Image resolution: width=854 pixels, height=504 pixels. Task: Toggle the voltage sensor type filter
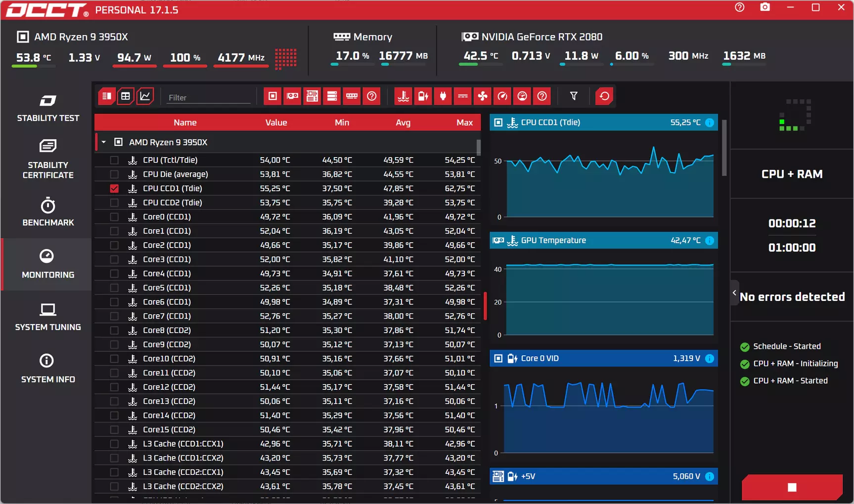tap(423, 96)
